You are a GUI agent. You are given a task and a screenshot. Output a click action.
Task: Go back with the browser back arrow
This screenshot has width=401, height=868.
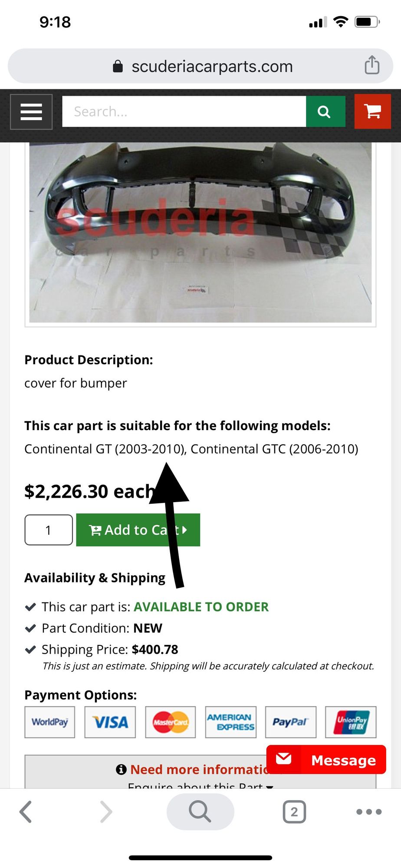[26, 812]
